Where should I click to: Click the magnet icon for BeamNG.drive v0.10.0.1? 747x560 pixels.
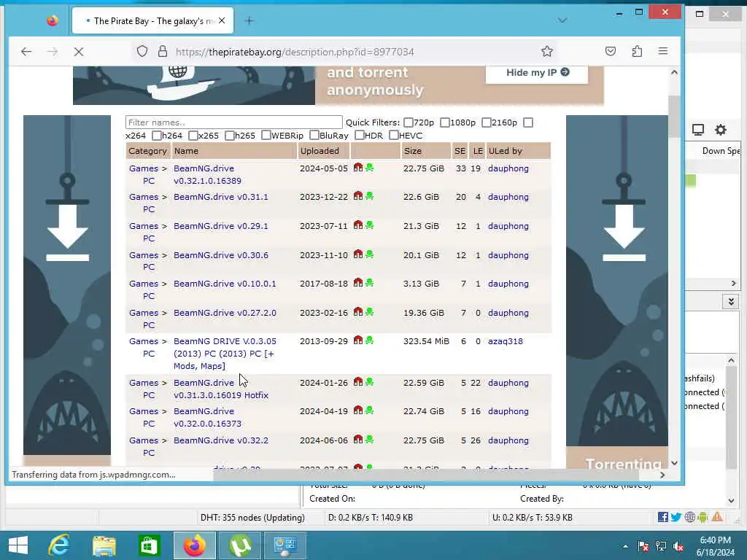pyautogui.click(x=358, y=283)
